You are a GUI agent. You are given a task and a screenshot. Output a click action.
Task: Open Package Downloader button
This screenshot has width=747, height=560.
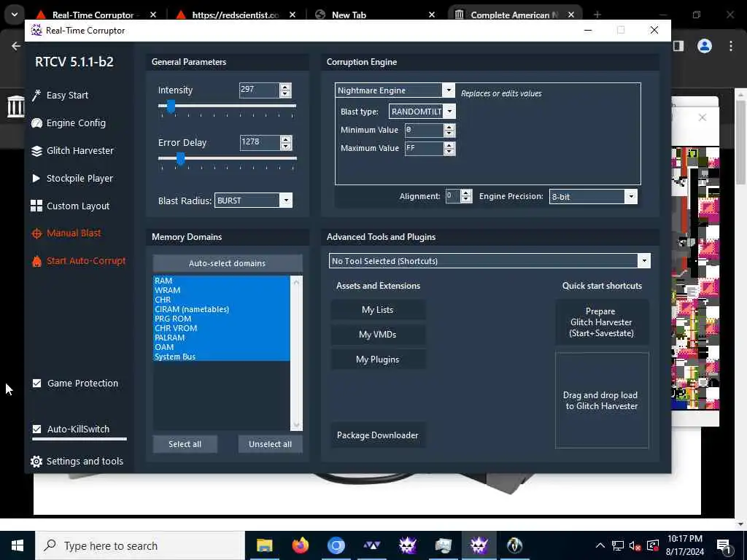378,435
